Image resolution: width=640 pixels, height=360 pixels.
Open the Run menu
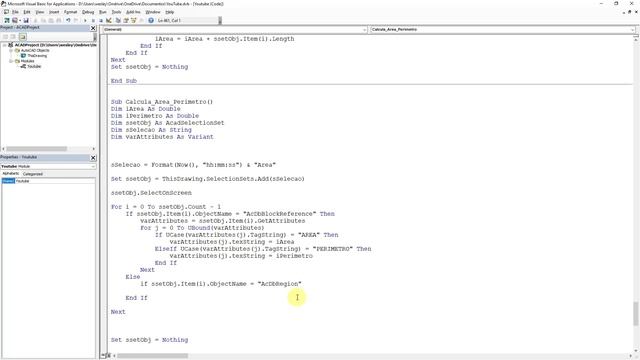click(103, 12)
